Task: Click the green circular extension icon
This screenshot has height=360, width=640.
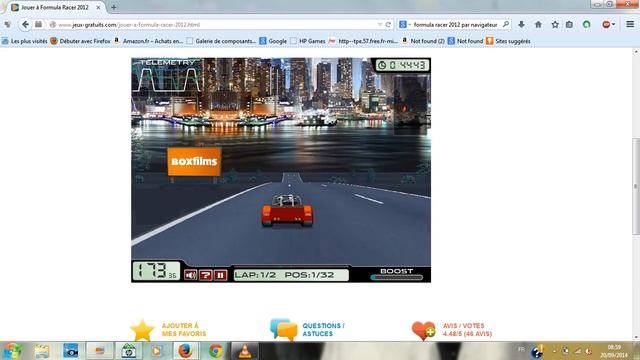Action: 587,24
